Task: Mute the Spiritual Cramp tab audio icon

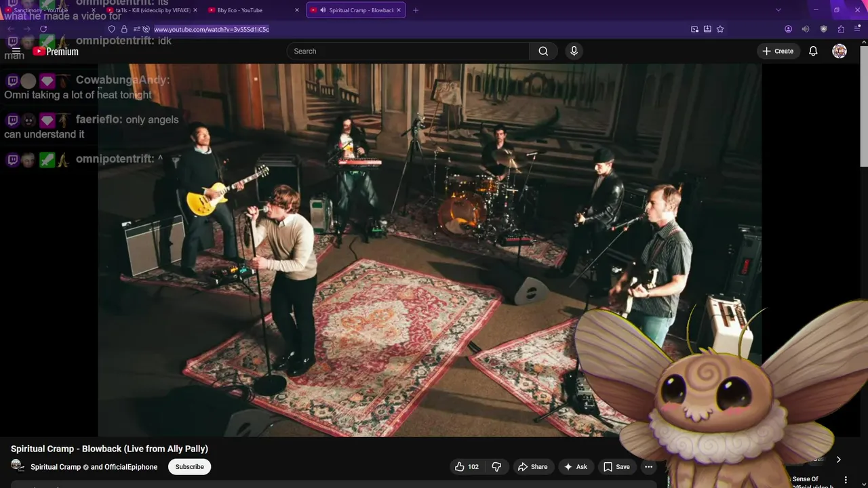Action: click(x=323, y=10)
